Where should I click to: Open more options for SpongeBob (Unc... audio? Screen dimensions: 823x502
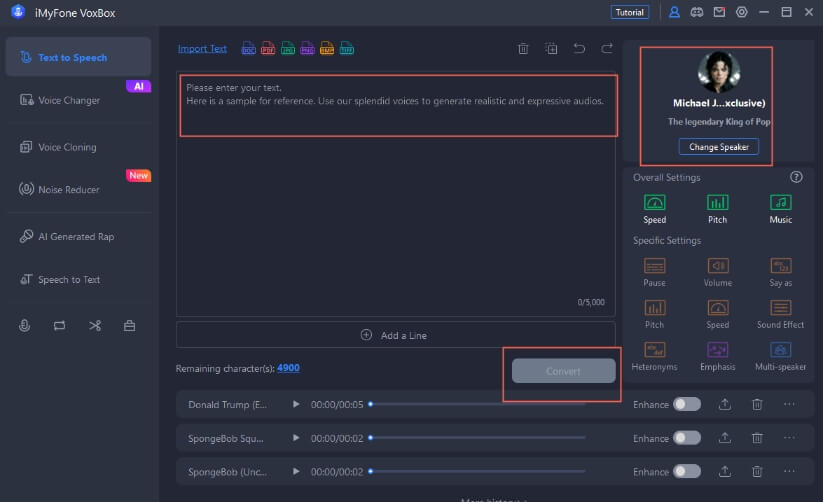coord(789,471)
